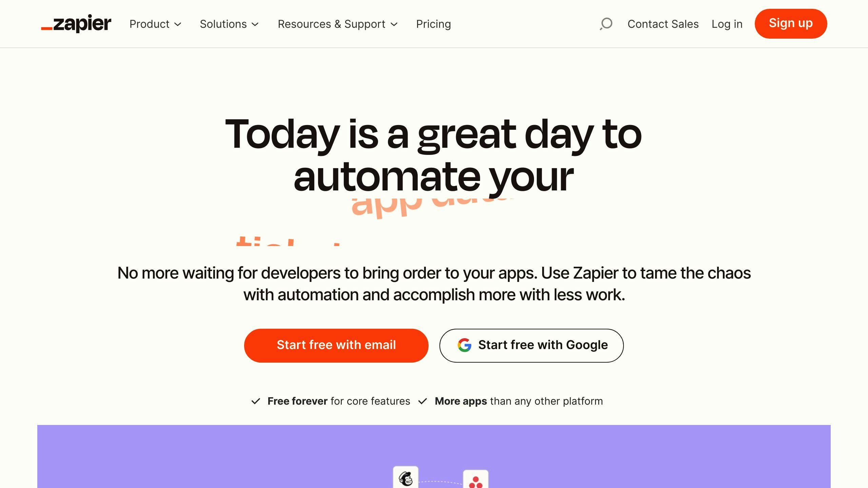Expand the Resources & Support menu
Viewport: 868px width, 488px height.
click(337, 24)
